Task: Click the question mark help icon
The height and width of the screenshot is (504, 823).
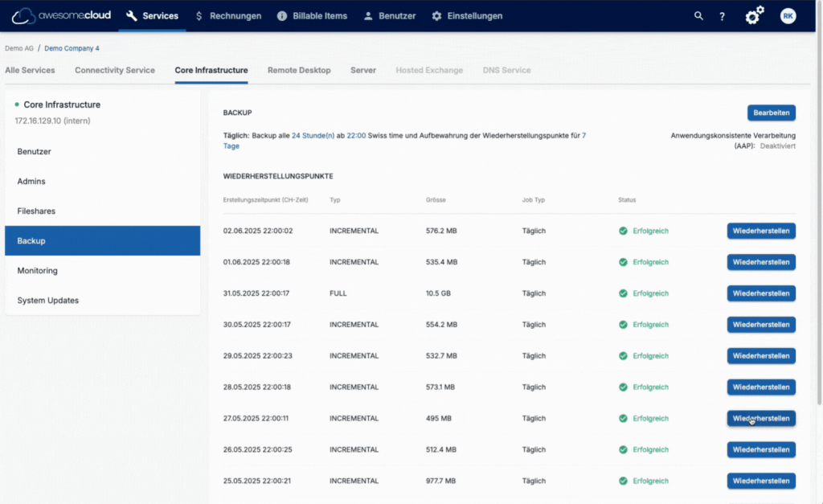Action: [x=723, y=16]
